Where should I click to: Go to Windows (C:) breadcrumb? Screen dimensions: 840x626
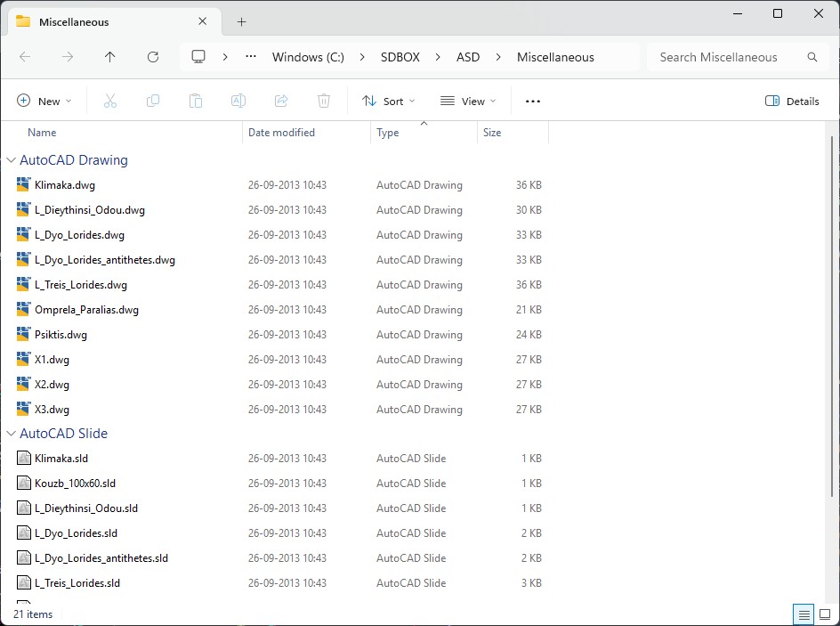[308, 57]
